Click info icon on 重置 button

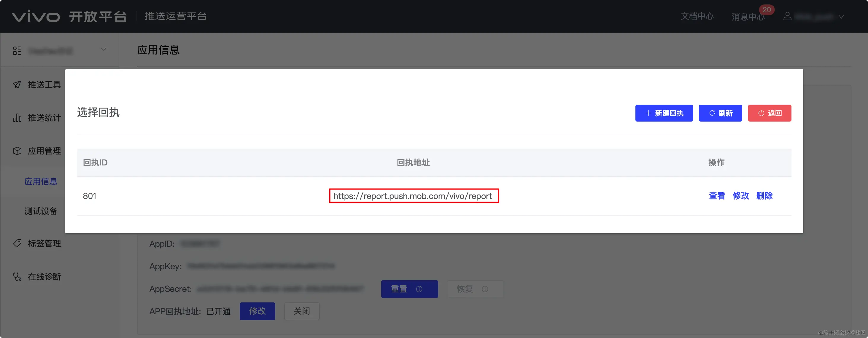tap(419, 289)
